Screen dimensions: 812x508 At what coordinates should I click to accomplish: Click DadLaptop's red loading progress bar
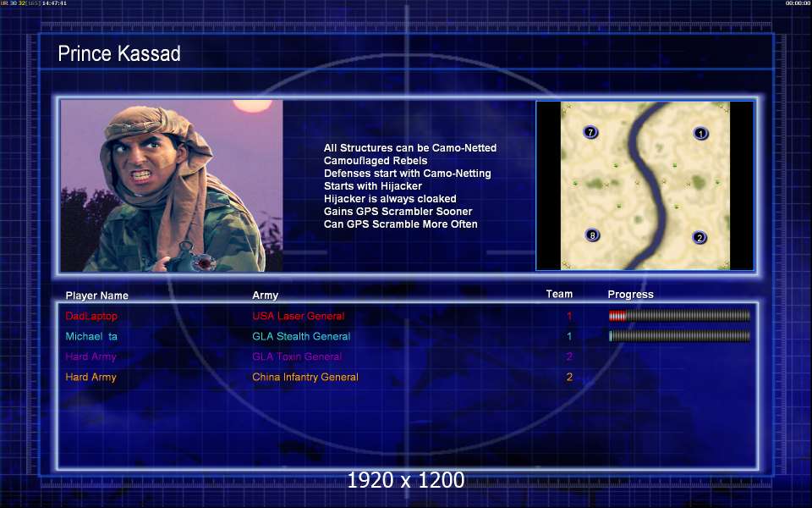tap(679, 316)
